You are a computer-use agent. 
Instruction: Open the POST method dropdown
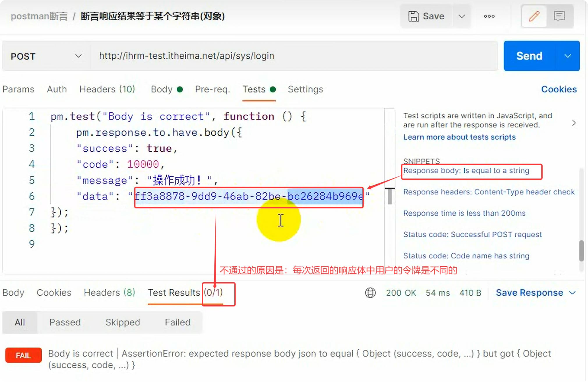[x=46, y=56]
